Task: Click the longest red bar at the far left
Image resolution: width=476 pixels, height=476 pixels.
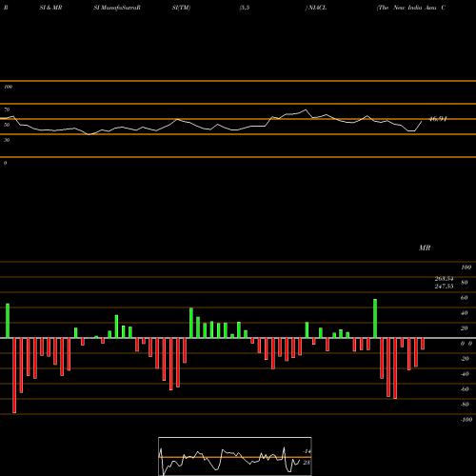Action: point(14,375)
